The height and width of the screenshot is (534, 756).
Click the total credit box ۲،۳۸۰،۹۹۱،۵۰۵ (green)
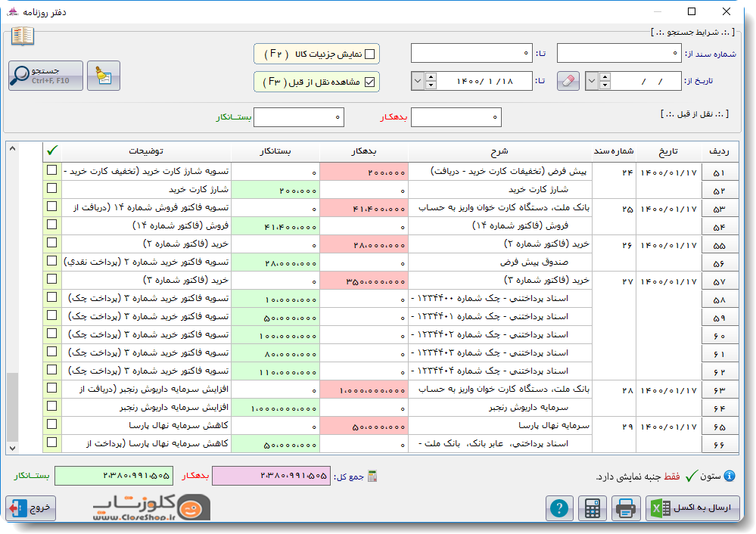coord(114,476)
